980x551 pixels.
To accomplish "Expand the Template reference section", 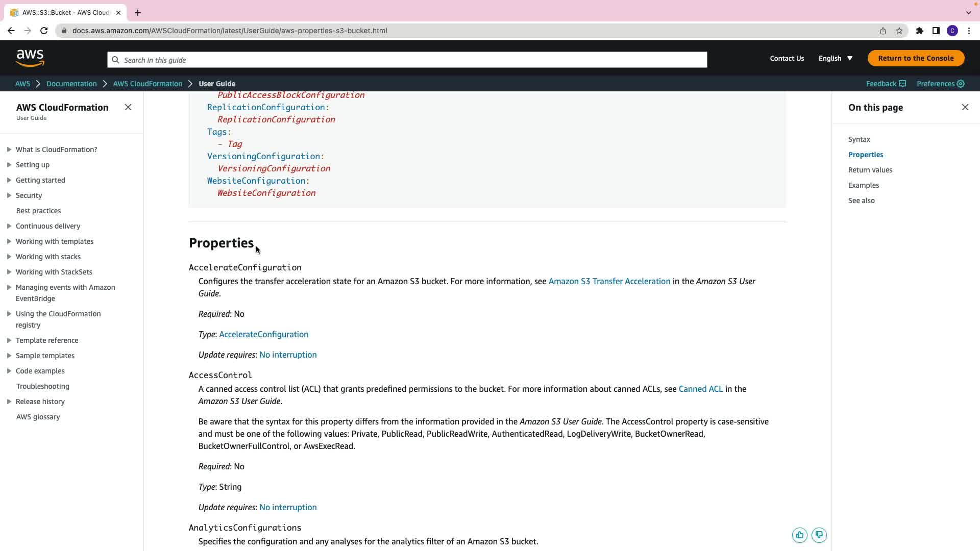I will (x=9, y=340).
